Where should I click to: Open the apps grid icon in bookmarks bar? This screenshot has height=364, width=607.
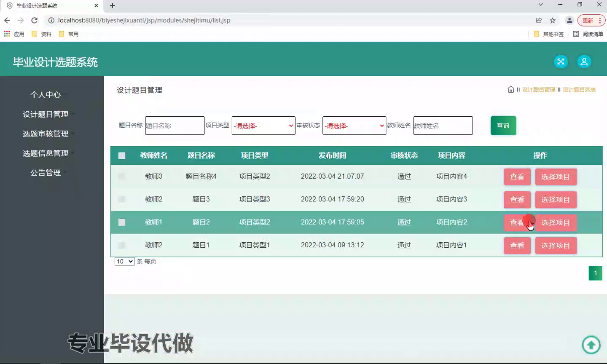pos(7,34)
